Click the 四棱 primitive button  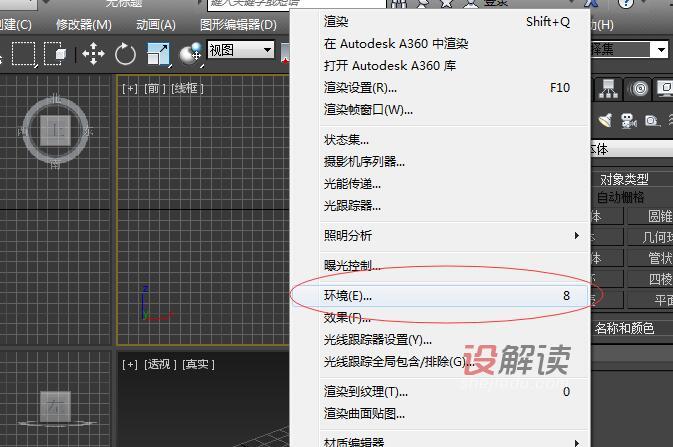tap(650, 279)
